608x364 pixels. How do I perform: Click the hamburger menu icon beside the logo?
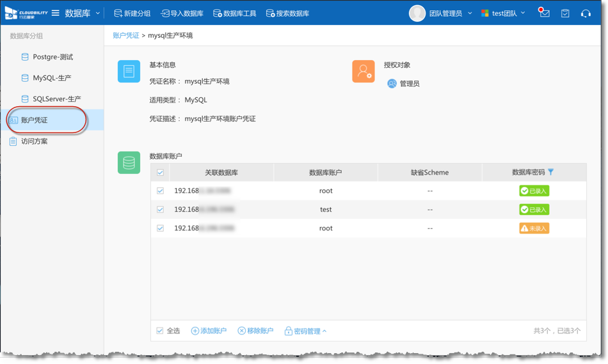[56, 13]
